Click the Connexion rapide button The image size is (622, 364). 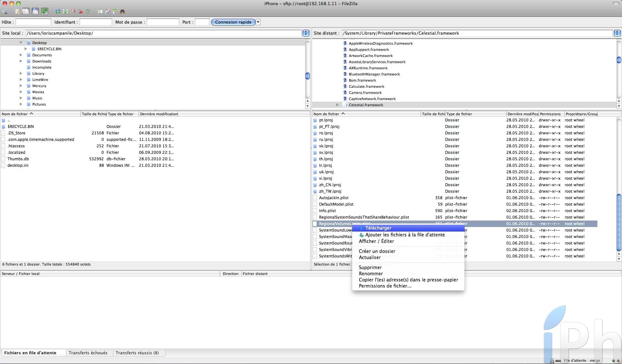click(x=233, y=22)
